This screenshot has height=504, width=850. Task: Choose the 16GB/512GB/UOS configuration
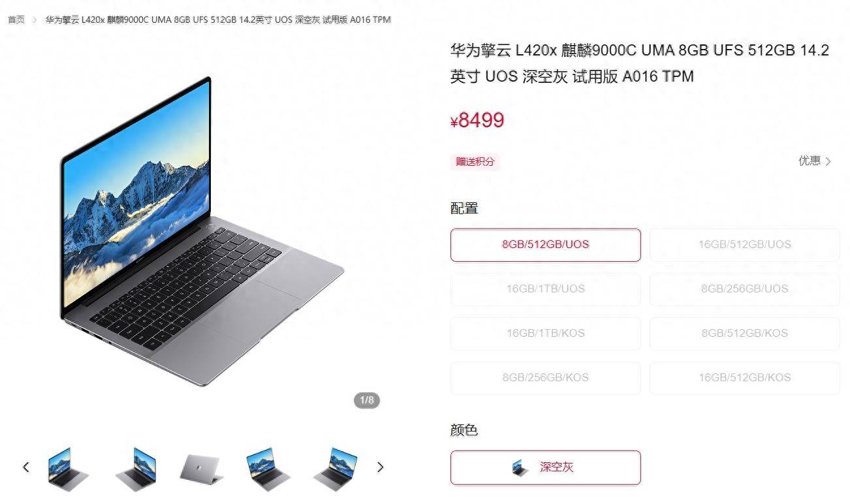tap(745, 245)
